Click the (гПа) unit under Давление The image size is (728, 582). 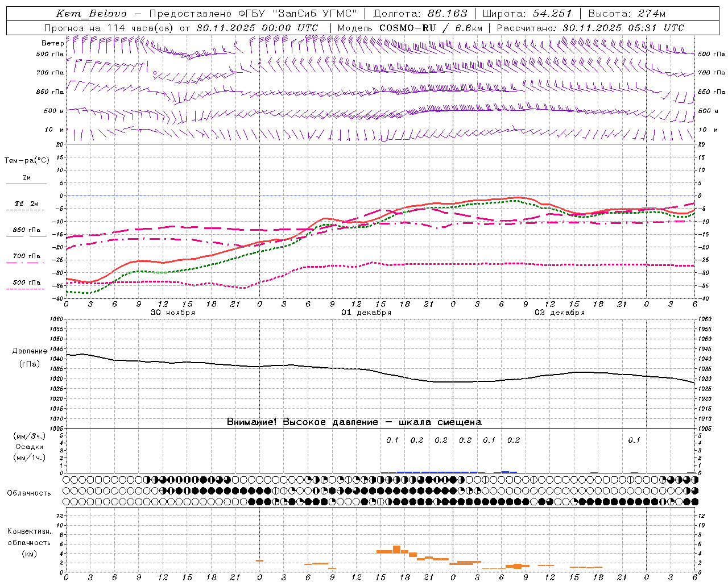coord(30,364)
